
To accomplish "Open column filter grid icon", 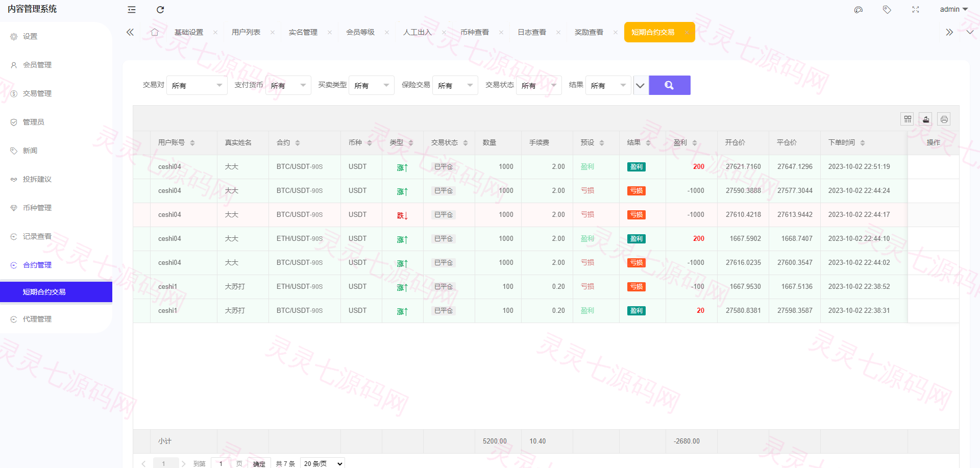I will click(908, 119).
